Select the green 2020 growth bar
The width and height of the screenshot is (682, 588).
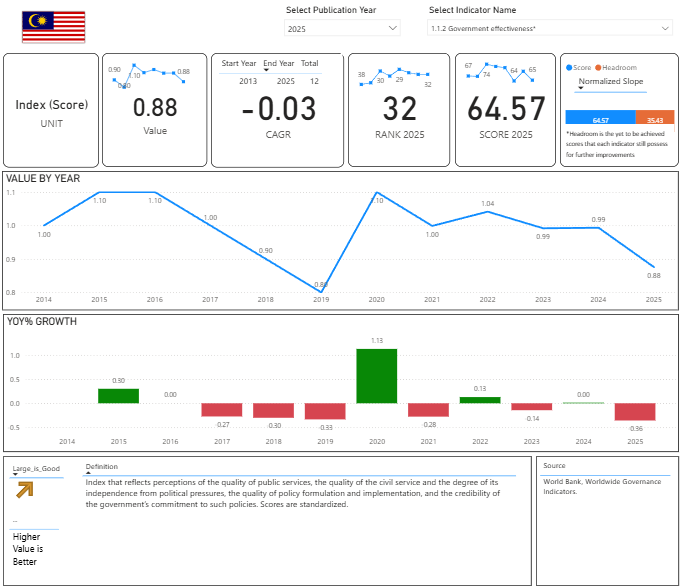tap(377, 376)
